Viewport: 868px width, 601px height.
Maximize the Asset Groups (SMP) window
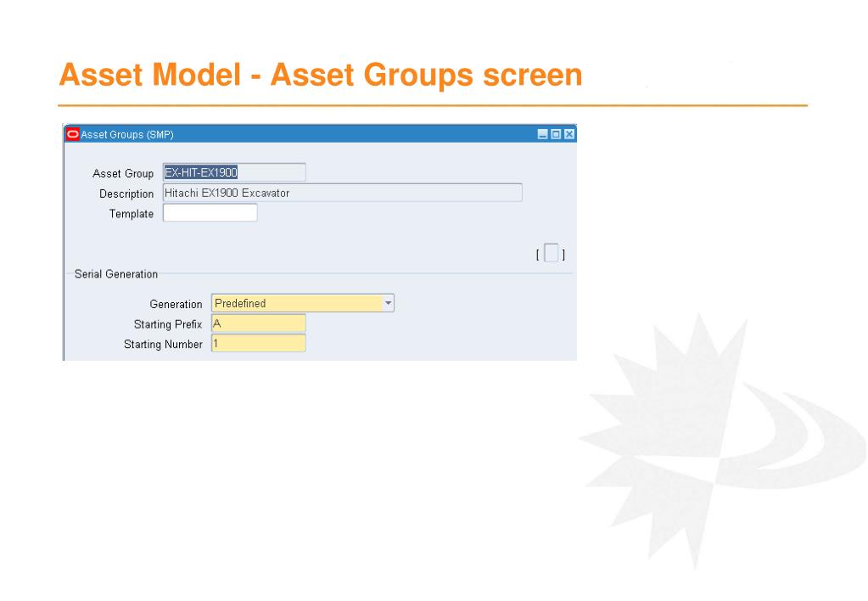click(x=556, y=134)
